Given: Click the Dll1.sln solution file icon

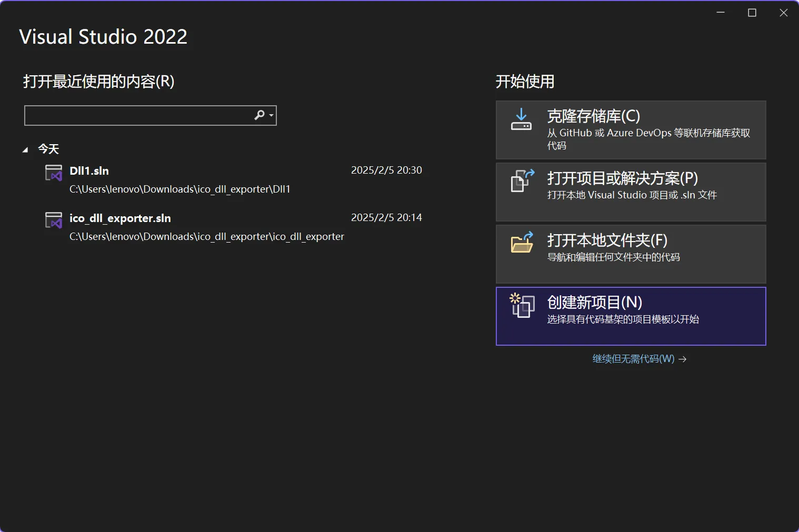Looking at the screenshot, I should tap(54, 173).
